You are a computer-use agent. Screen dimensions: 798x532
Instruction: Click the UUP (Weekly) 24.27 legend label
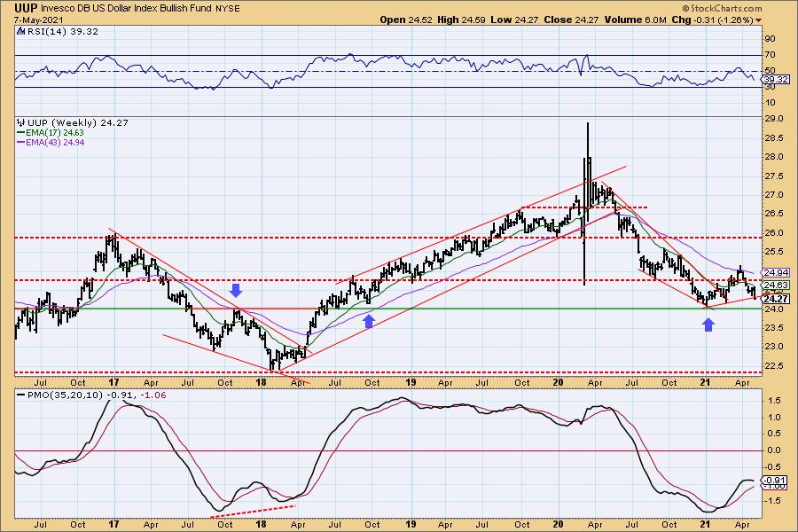coord(78,122)
